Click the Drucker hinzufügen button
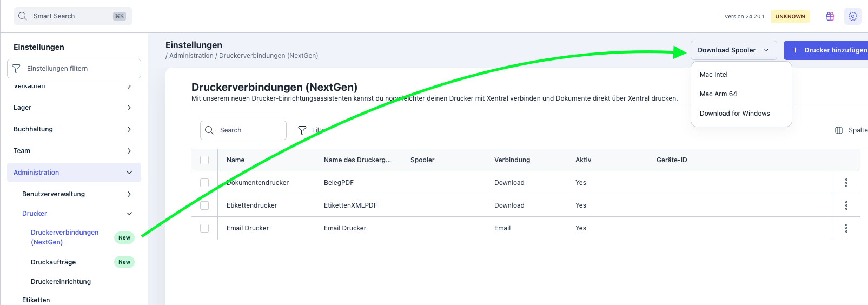Screen dimensions: 868x305 click(826, 50)
